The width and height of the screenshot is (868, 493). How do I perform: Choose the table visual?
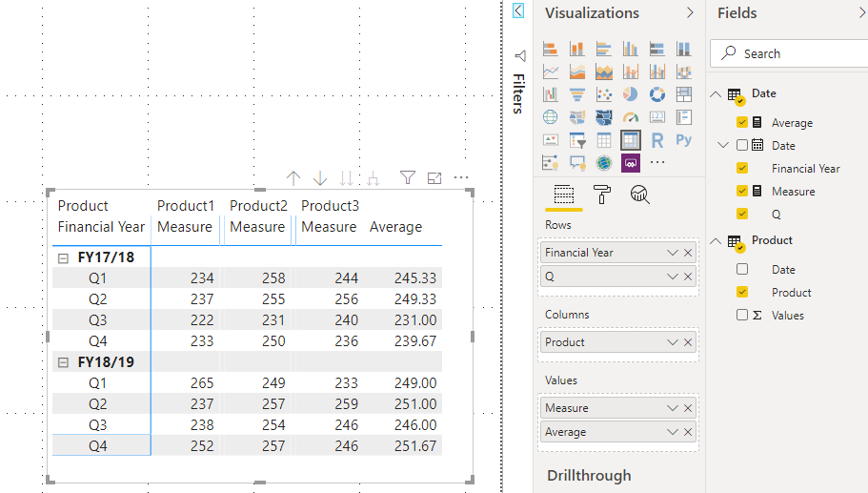pyautogui.click(x=604, y=140)
